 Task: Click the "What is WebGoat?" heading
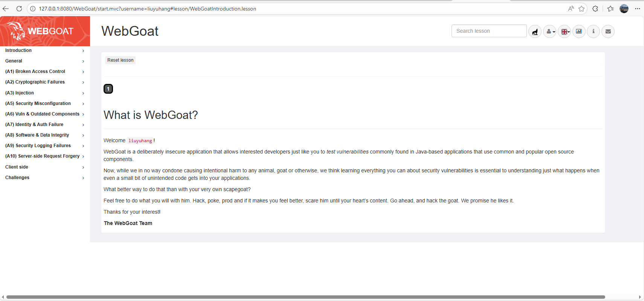point(151,115)
